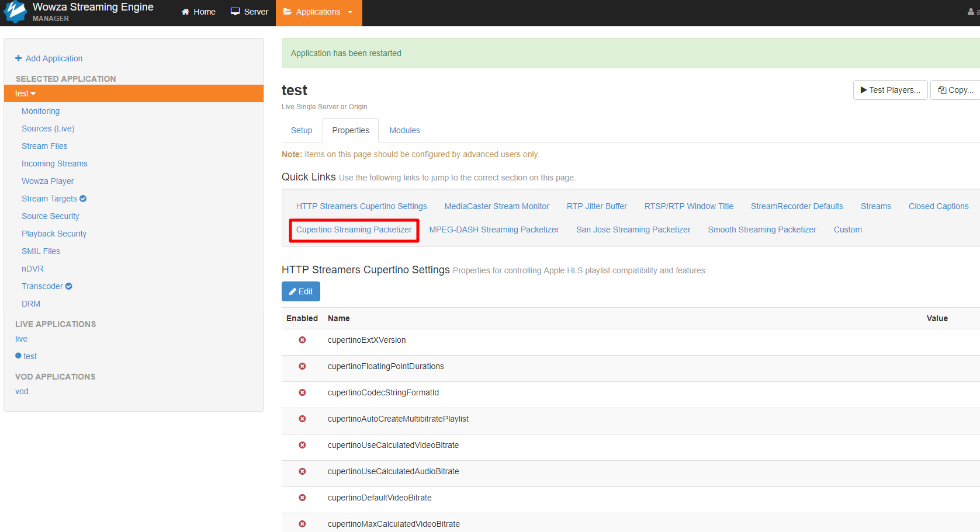Viewport: 980px width, 532px height.
Task: Jump to RTSP/RTP Window Title quick link
Action: click(x=688, y=206)
